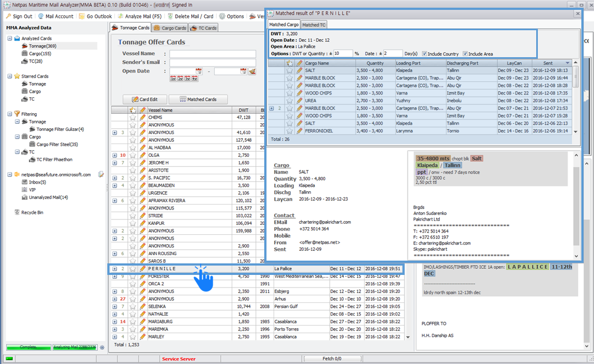Click the pencil icon for STRIDE
The width and height of the screenshot is (594, 364).
pos(143,216)
